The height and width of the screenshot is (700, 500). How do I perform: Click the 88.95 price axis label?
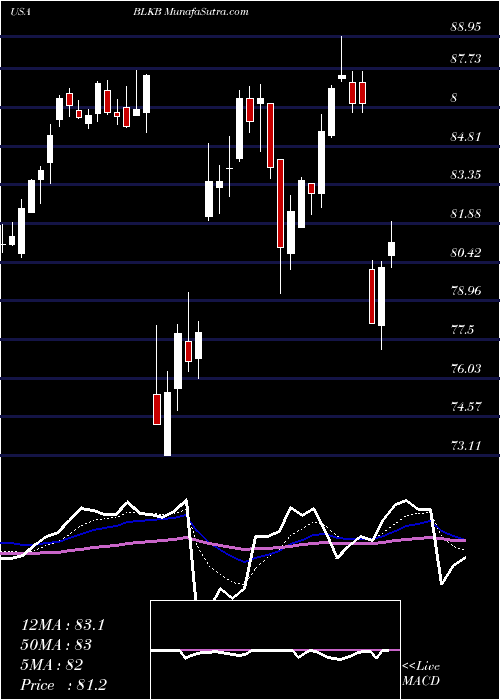466,27
